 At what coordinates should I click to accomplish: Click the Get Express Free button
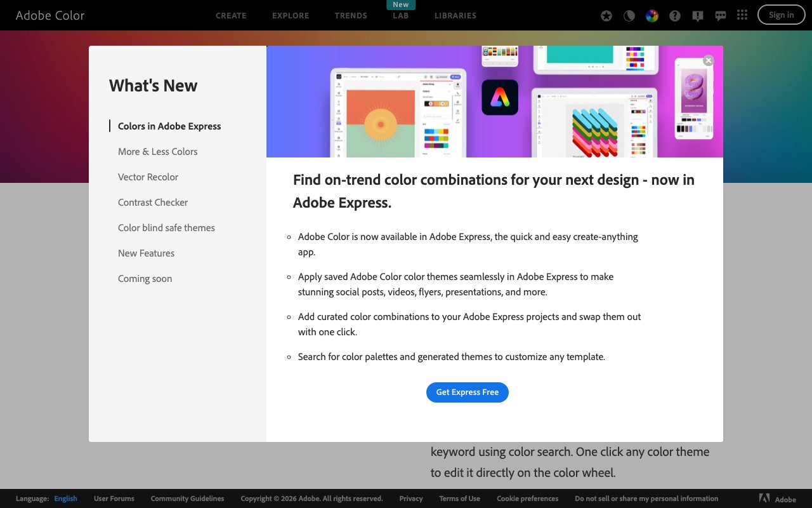point(468,392)
